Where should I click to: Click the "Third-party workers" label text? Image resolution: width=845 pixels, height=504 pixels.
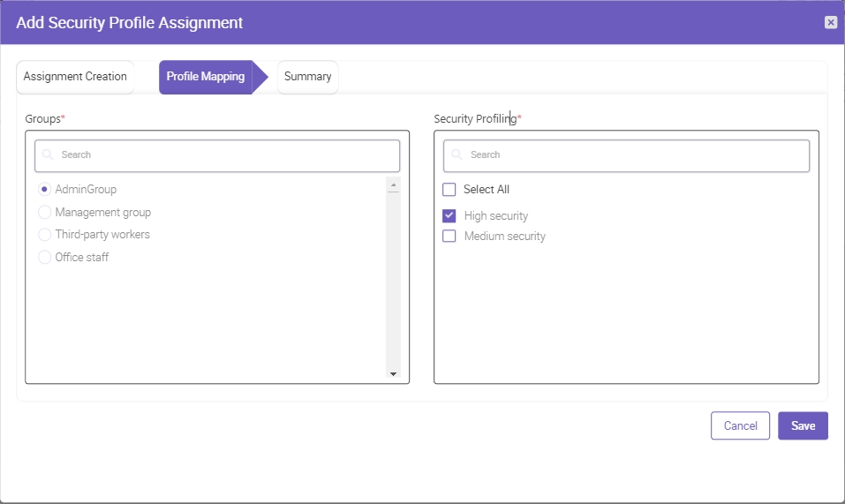[102, 235]
